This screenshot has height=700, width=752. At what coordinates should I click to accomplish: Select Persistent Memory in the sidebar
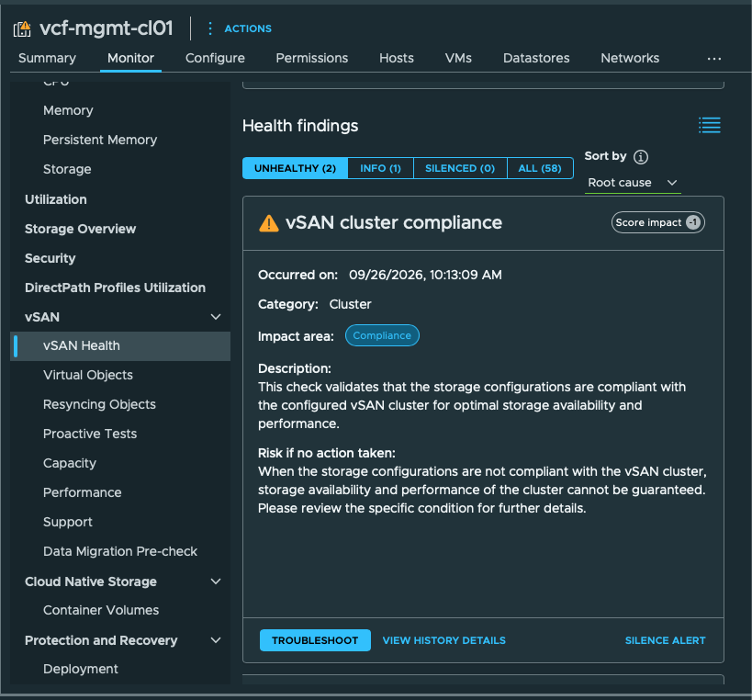click(x=100, y=140)
